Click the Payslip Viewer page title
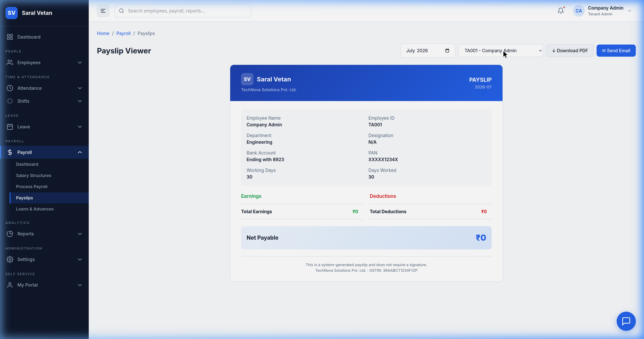The height and width of the screenshot is (339, 644). (124, 51)
